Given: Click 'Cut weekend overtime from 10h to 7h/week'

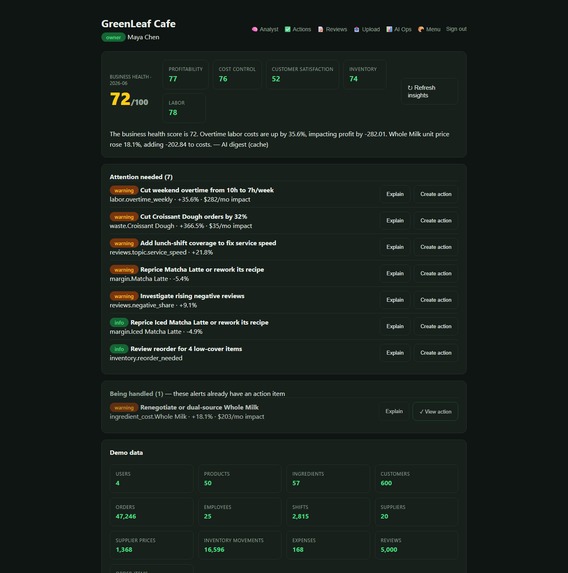Looking at the screenshot, I should click(207, 190).
